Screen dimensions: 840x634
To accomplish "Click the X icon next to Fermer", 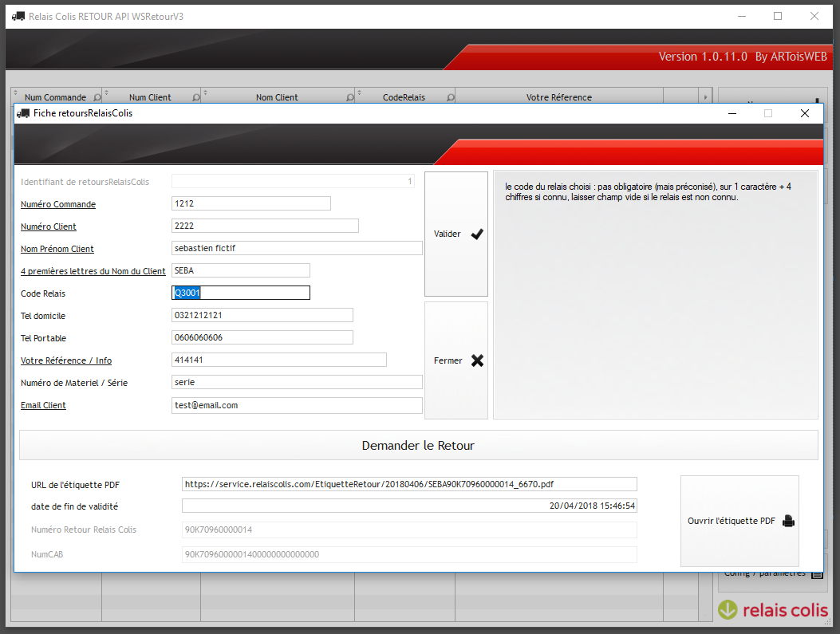I will (477, 360).
